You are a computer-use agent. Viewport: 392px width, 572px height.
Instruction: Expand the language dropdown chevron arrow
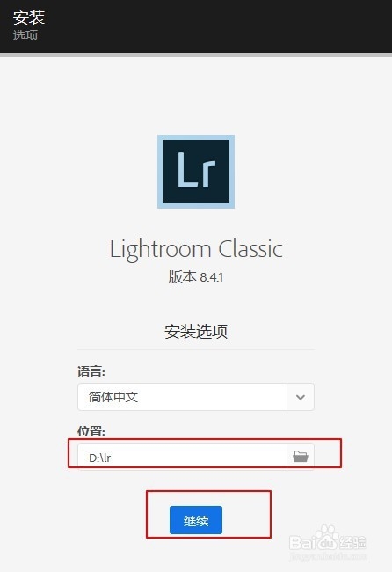(301, 397)
